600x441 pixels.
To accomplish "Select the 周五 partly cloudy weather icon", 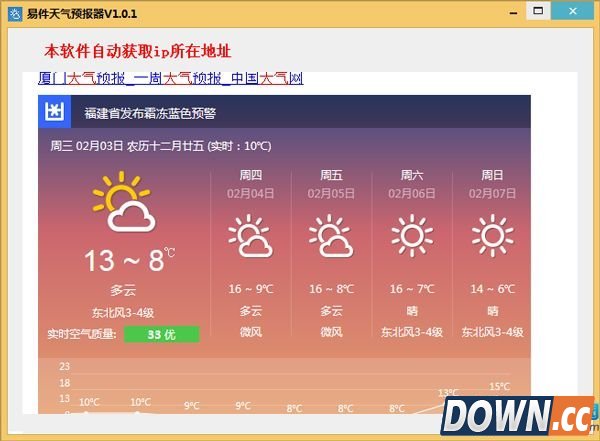I will pos(331,236).
